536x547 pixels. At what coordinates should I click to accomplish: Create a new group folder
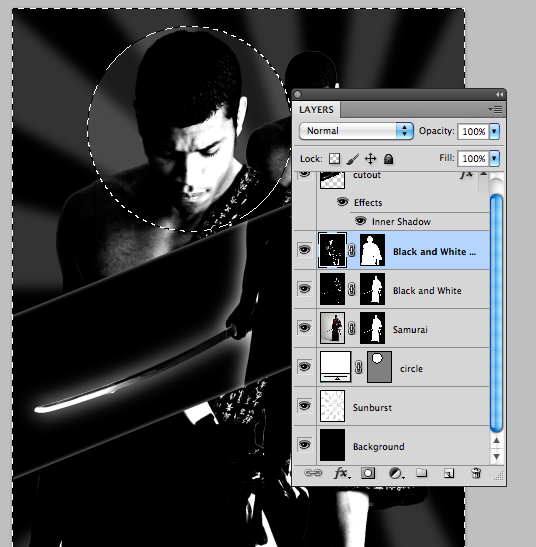click(422, 473)
